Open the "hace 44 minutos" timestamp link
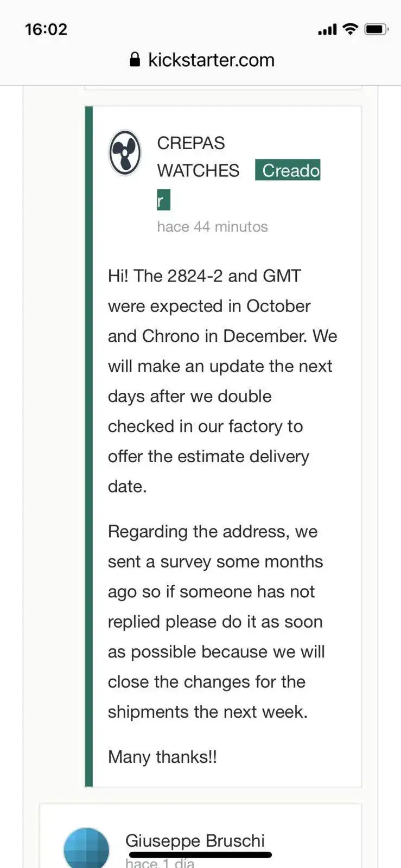The height and width of the screenshot is (868, 401). pos(212,227)
